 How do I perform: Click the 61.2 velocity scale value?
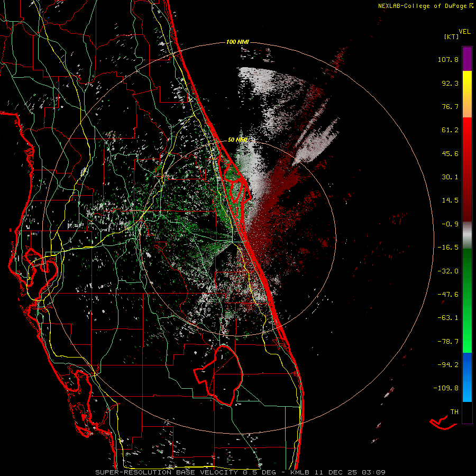click(450, 130)
